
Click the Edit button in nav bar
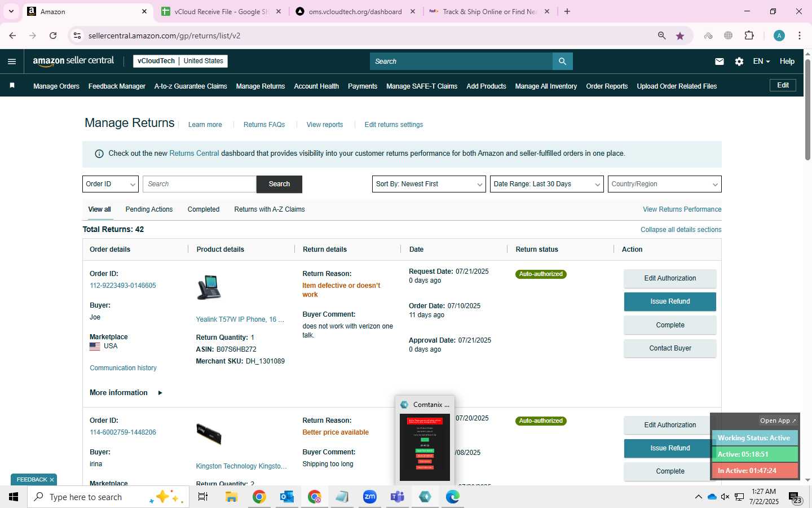[x=783, y=85]
